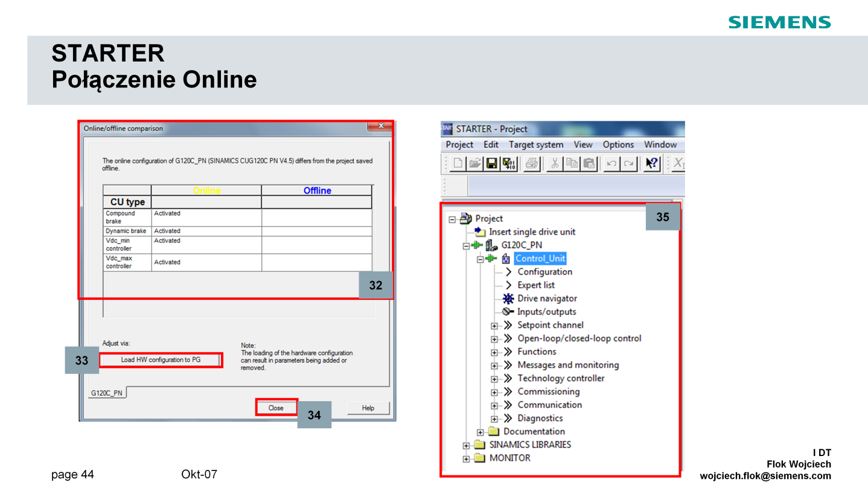Select the G120C_PN tab in comparison dialog
Screen dimensions: 868x488
click(106, 393)
